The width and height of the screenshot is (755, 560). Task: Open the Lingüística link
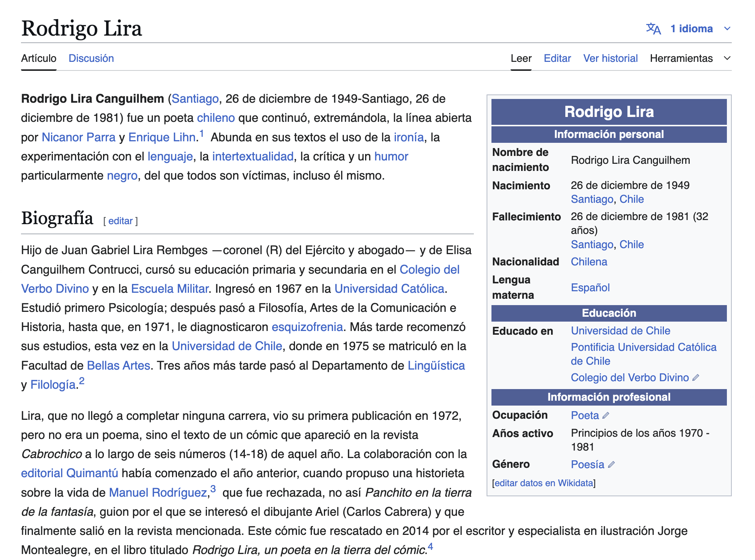pos(436,366)
